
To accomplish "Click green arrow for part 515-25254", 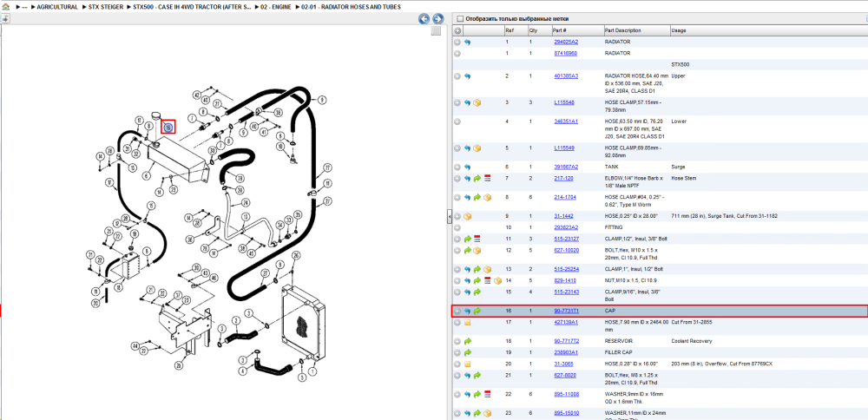I will 477,270.
